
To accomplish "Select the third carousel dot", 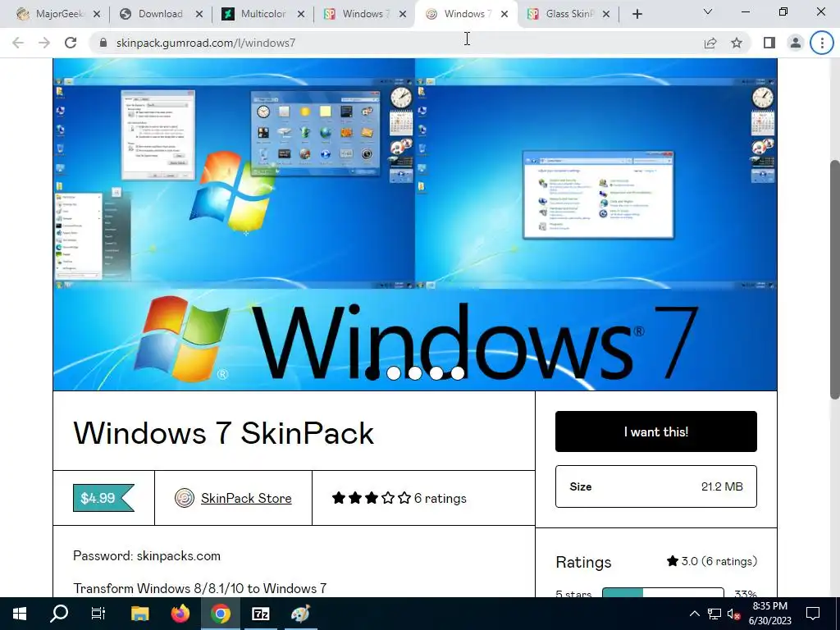I will 414,373.
